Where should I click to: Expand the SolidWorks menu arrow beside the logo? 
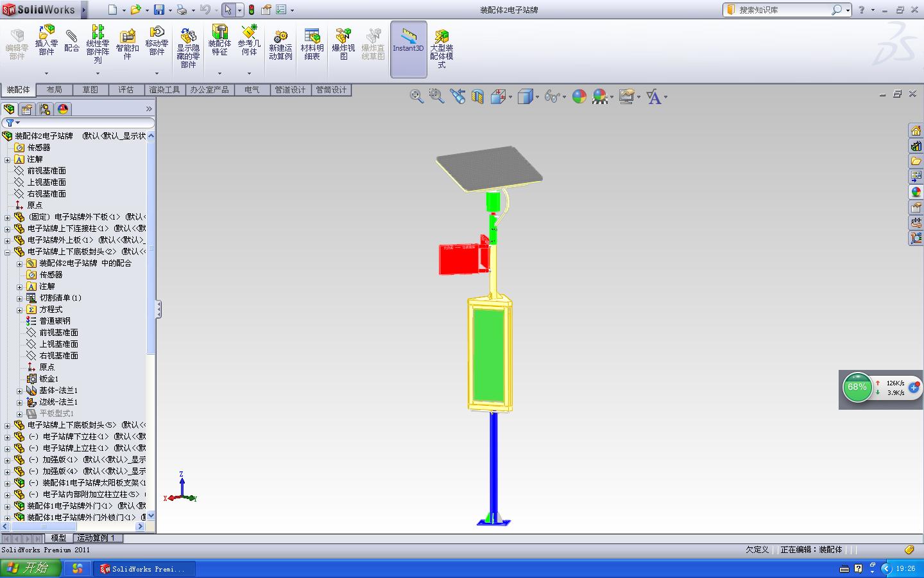(x=83, y=10)
